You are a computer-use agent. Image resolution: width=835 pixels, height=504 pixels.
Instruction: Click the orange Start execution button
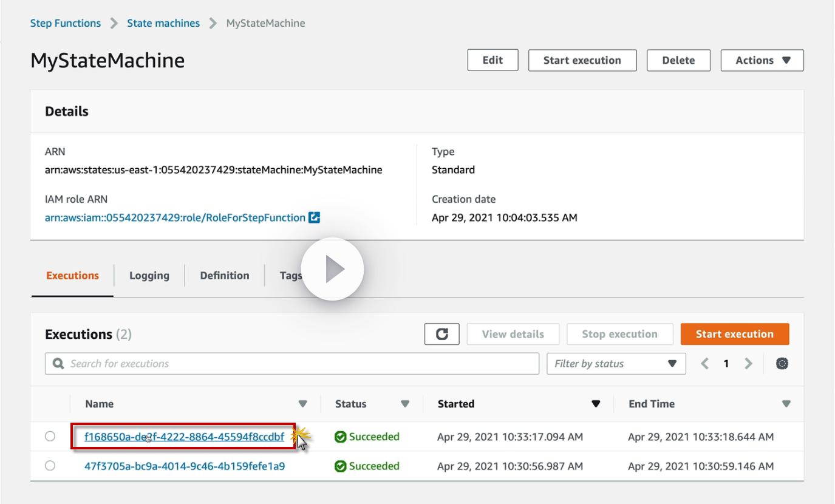tap(735, 334)
